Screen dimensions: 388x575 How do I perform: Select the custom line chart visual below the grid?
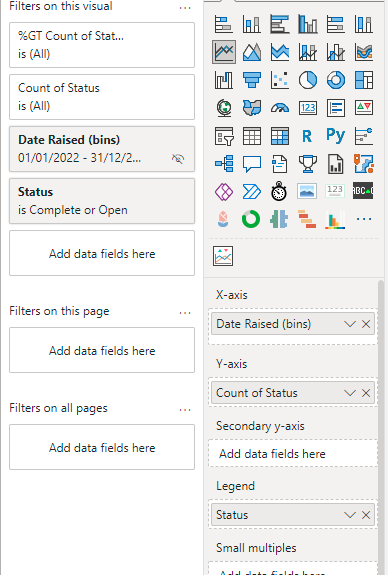point(223,256)
